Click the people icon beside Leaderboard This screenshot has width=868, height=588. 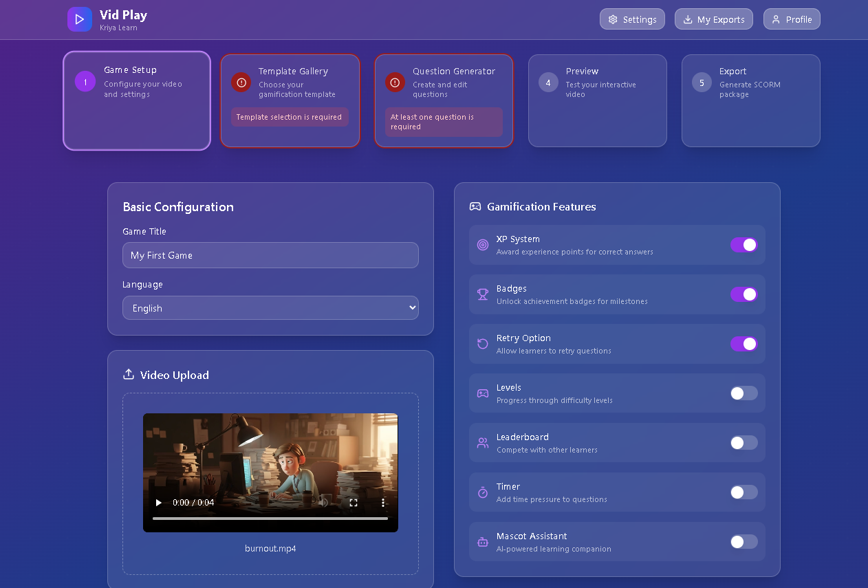click(x=483, y=443)
